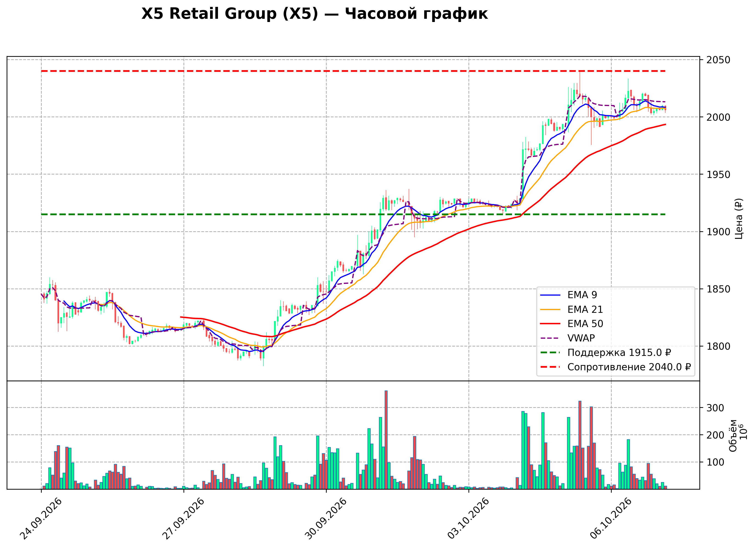This screenshot has width=756, height=548.
Task: Click the tallest red volume bar
Action: pos(386,440)
